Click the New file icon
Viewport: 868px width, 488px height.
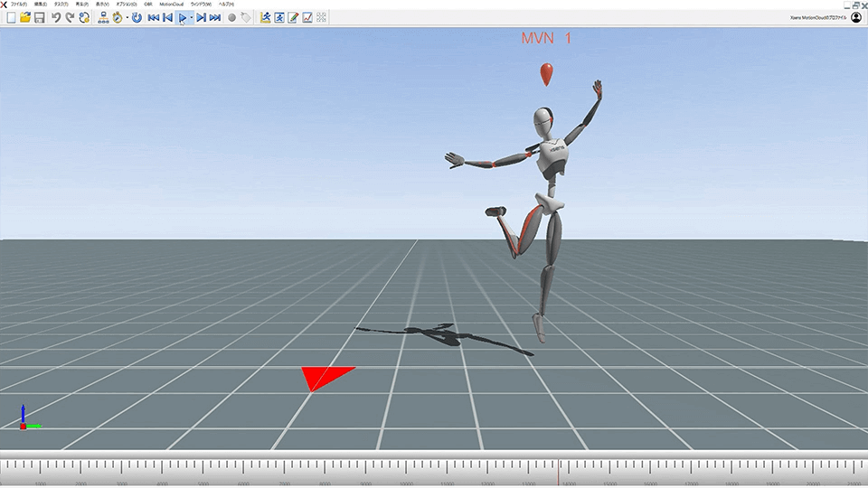(11, 17)
